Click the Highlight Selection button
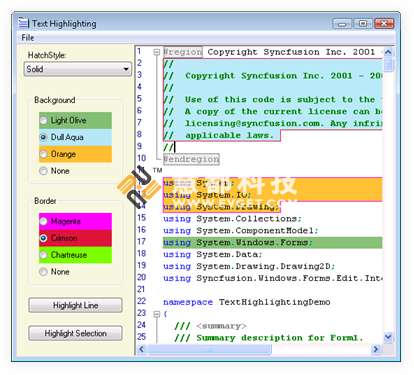Screen dimensions: 414x375 pyautogui.click(x=75, y=333)
